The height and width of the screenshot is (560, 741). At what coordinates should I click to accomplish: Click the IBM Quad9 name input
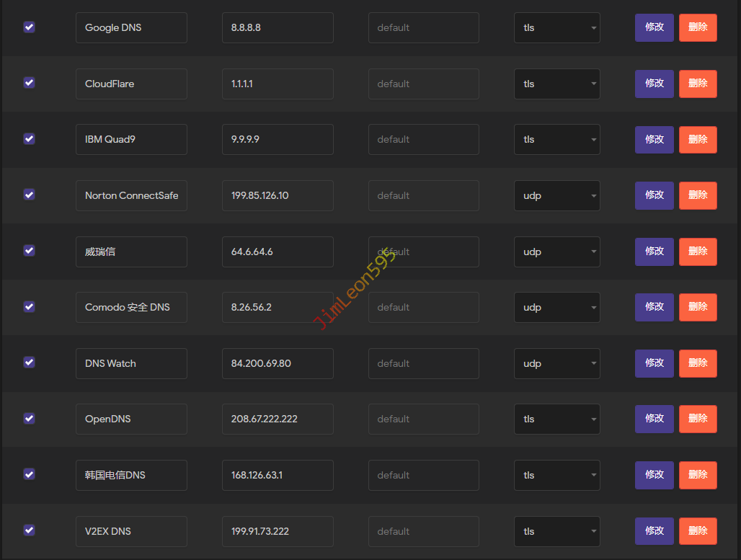tap(131, 140)
